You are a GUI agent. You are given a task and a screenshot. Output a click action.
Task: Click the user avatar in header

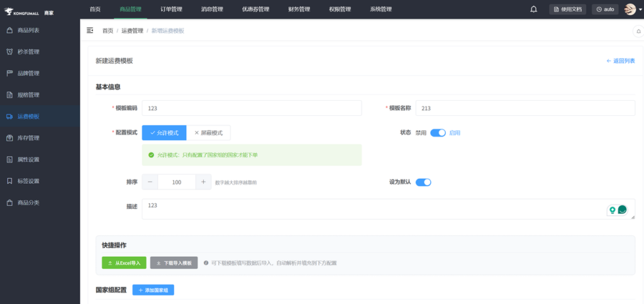(630, 9)
